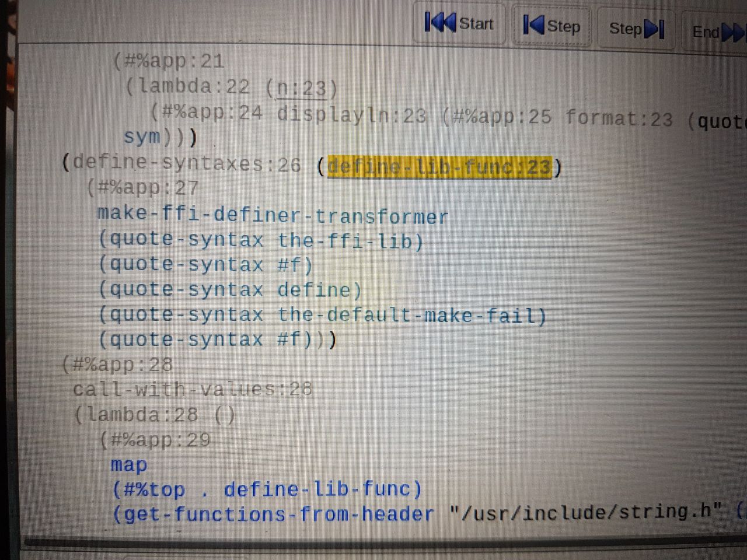Click (quote-syntax the-default-make-fail) line
Screen dimensions: 747x560
pos(323,315)
